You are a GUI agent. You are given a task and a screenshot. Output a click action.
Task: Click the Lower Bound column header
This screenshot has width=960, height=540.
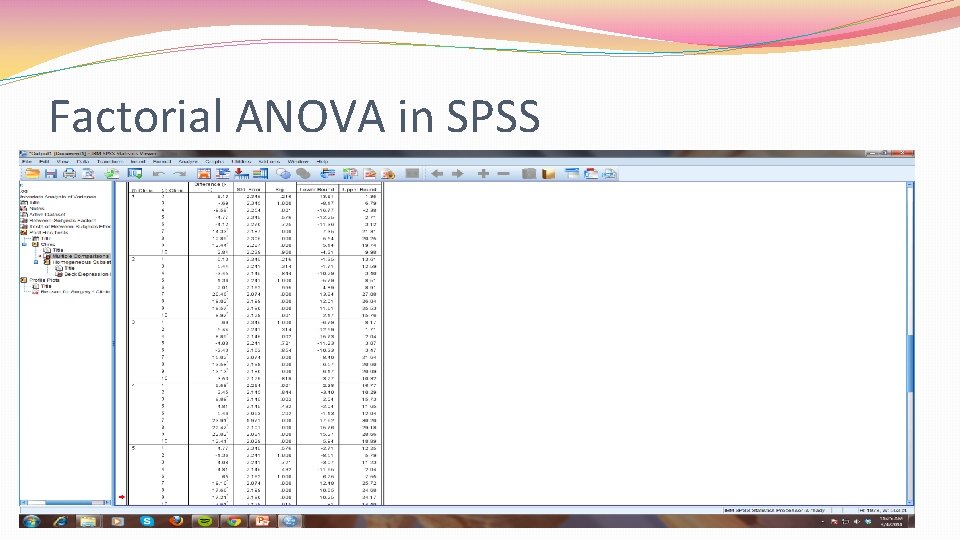click(x=317, y=190)
